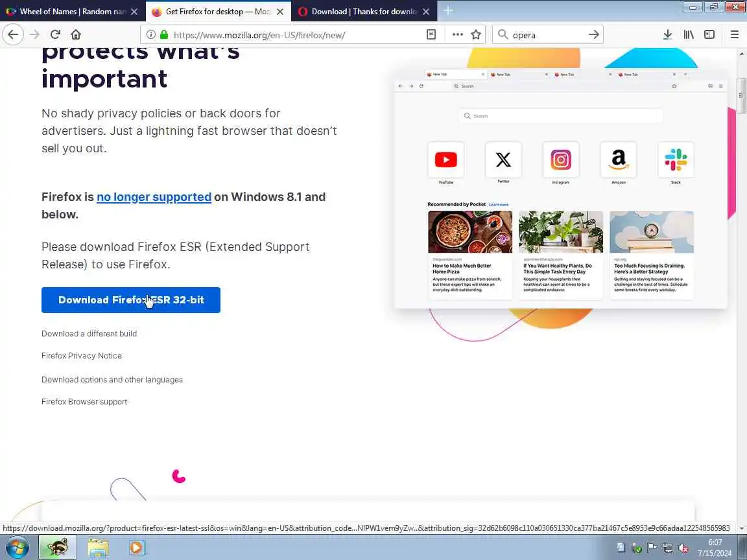Screen dimensions: 747x560
Task: Close the Opera Download tab
Action: point(426,12)
